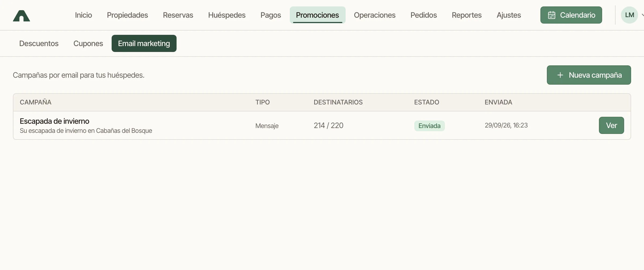Screen dimensions: 644x270
Task: Open the Huéspedes page
Action: 227,15
